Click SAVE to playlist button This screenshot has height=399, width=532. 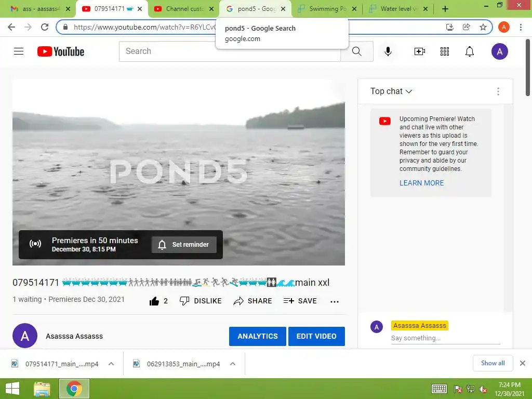(300, 301)
